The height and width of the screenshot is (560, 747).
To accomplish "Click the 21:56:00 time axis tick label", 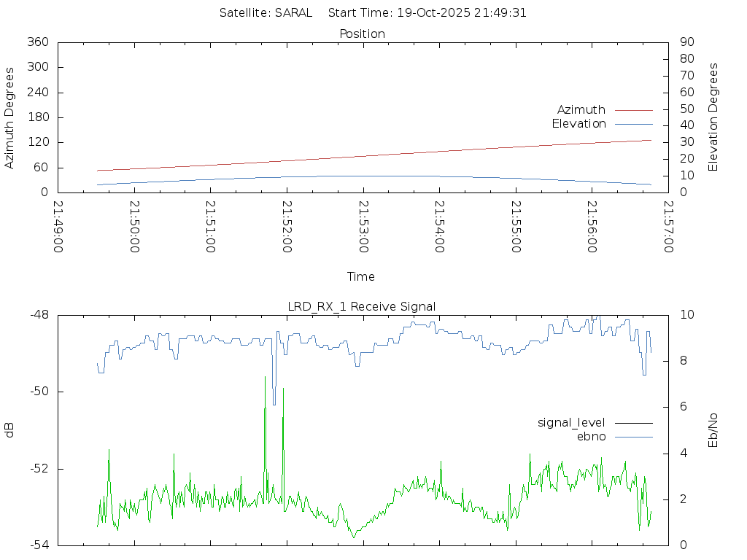I will pyautogui.click(x=591, y=227).
